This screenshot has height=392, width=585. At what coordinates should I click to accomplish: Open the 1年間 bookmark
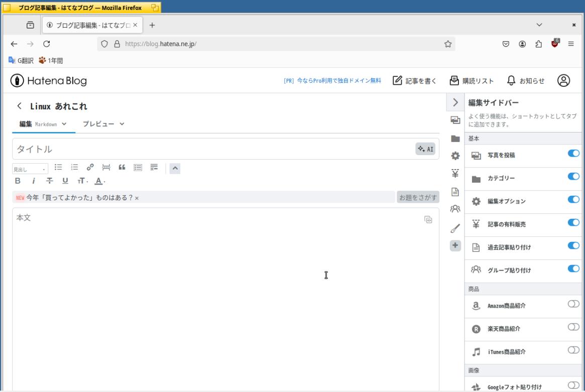click(51, 60)
